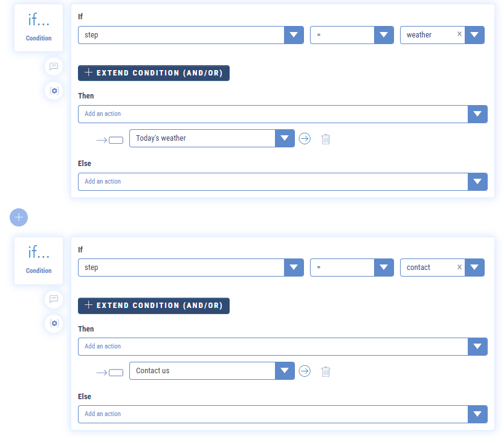Click the comment icon under first Condition block

[54, 66]
